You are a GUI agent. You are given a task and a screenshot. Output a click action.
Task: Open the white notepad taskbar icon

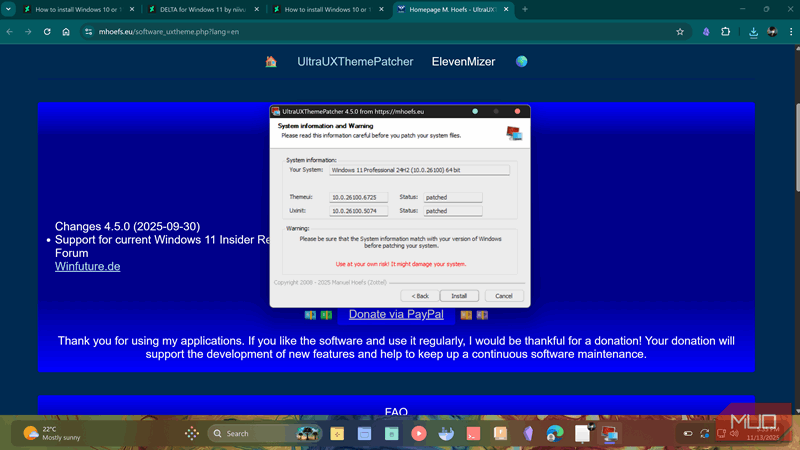[582, 434]
